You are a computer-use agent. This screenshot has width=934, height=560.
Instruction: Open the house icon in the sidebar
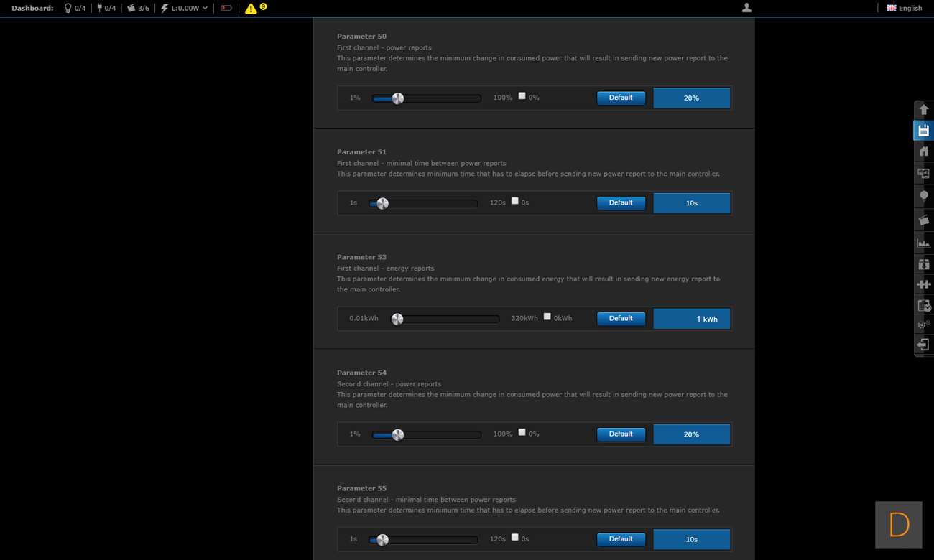click(923, 151)
